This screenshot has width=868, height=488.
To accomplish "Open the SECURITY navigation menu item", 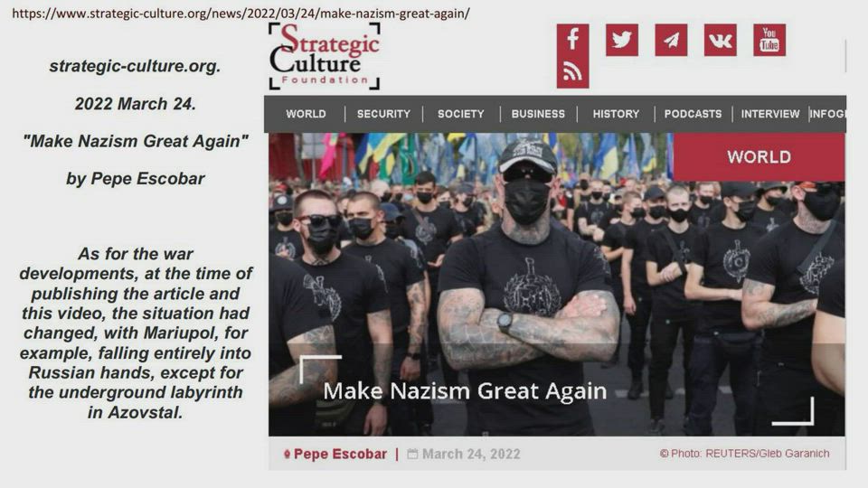I will pyautogui.click(x=383, y=114).
